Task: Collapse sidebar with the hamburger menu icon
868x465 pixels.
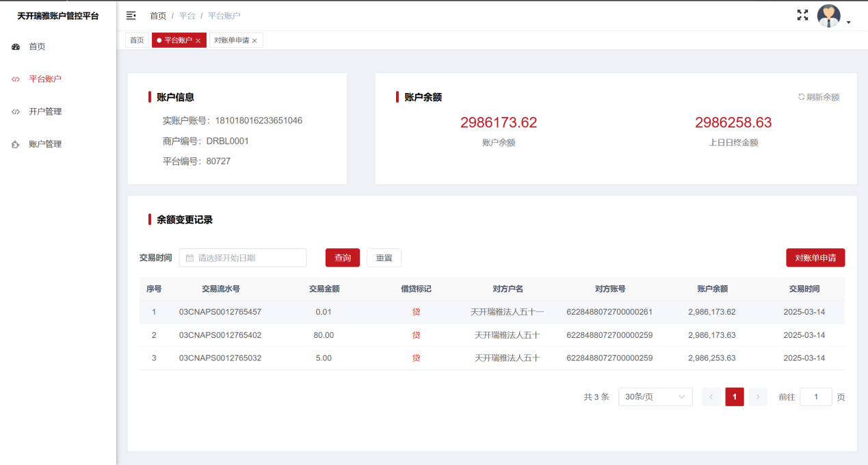Action: pyautogui.click(x=131, y=16)
